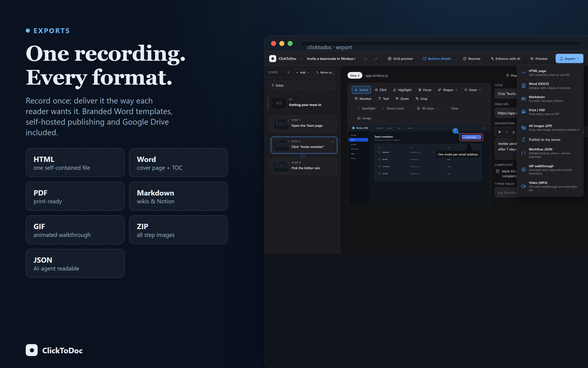This screenshot has width=588, height=368.
Task: Click the HTML export card
Action: (x=75, y=163)
